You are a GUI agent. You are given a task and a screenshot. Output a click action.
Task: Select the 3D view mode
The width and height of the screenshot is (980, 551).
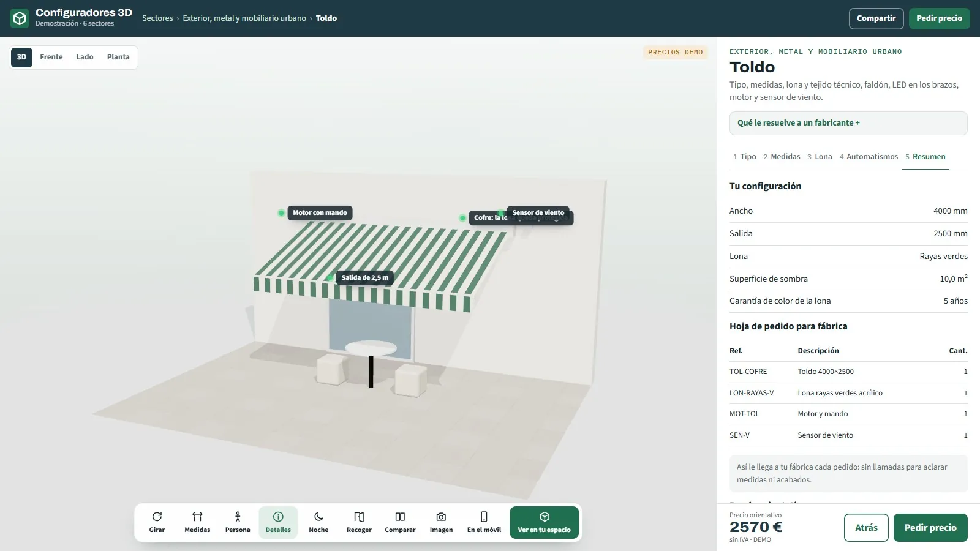click(x=21, y=57)
